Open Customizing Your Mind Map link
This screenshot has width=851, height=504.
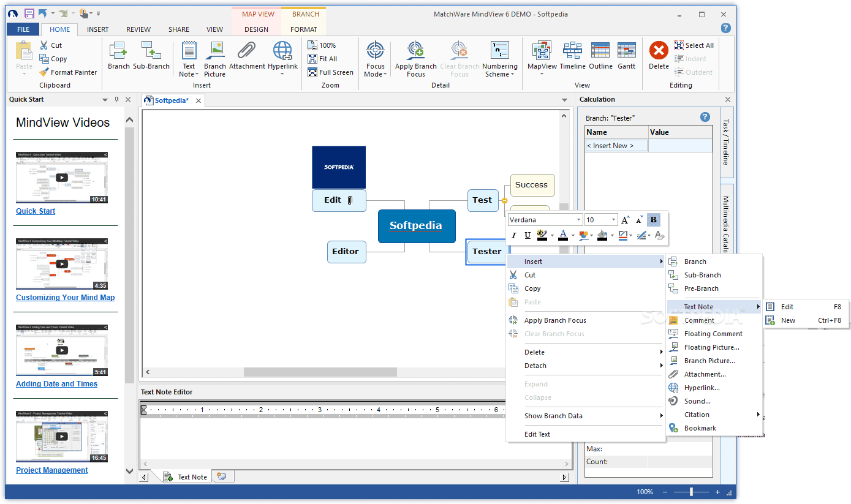coord(66,298)
